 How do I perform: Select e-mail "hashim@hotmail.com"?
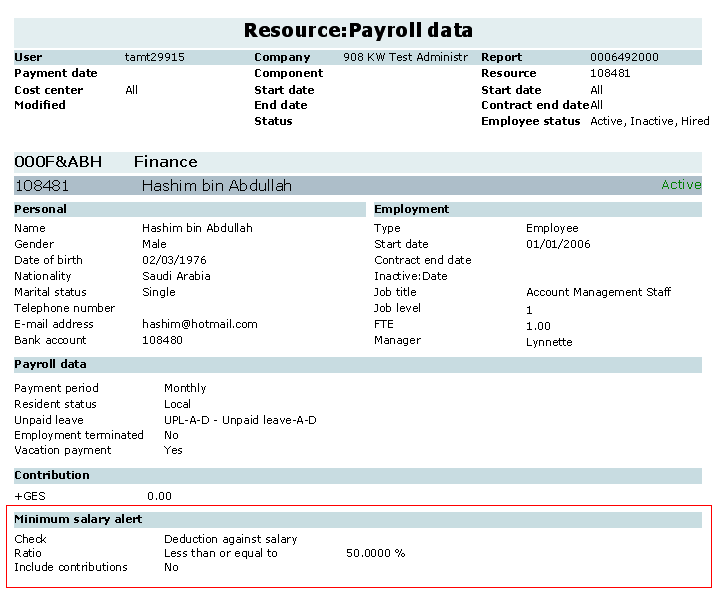coord(200,324)
